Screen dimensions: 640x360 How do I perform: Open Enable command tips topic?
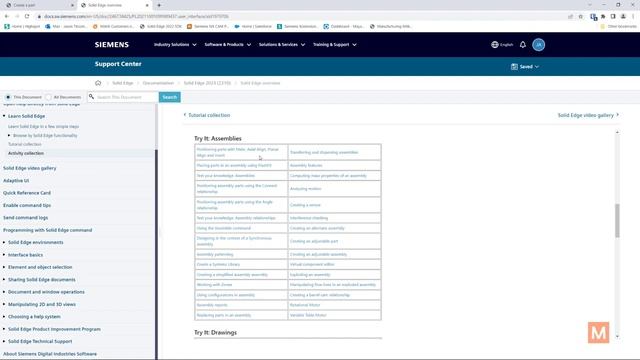point(27,205)
